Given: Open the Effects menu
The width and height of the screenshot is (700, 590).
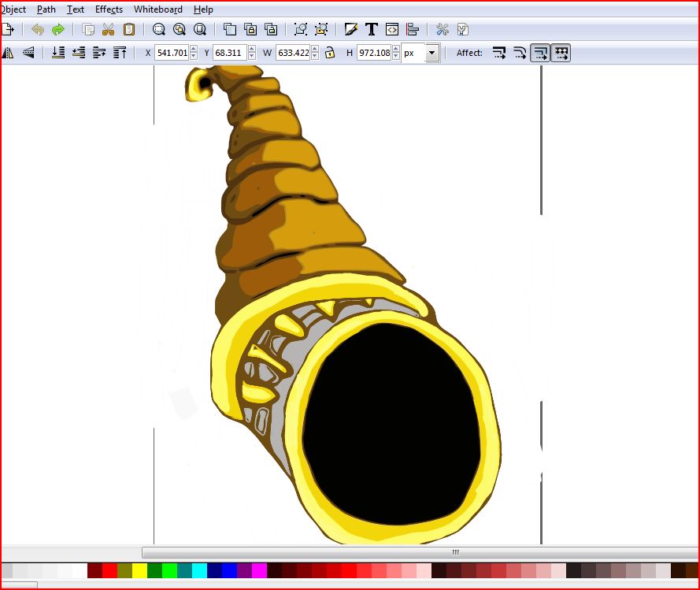Looking at the screenshot, I should (x=109, y=9).
